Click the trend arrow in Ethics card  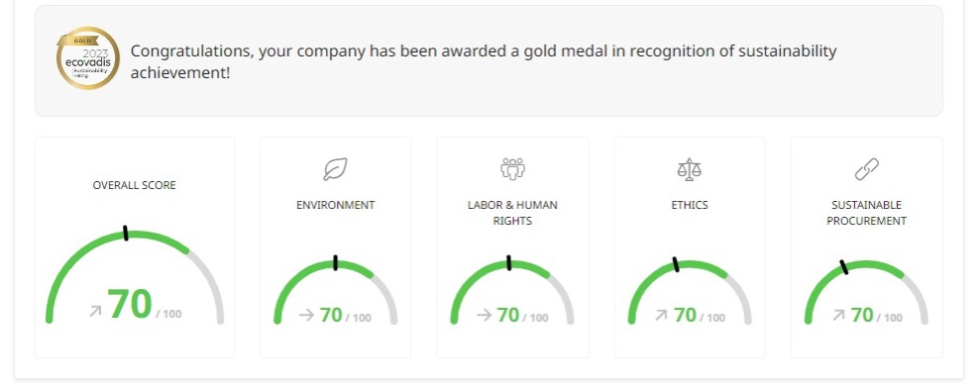661,316
